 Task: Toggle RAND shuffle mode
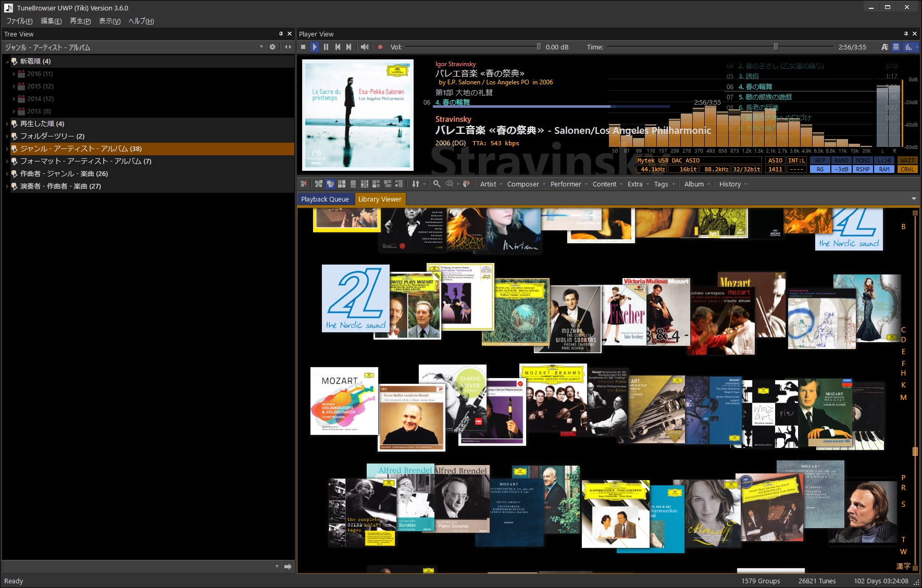click(841, 160)
